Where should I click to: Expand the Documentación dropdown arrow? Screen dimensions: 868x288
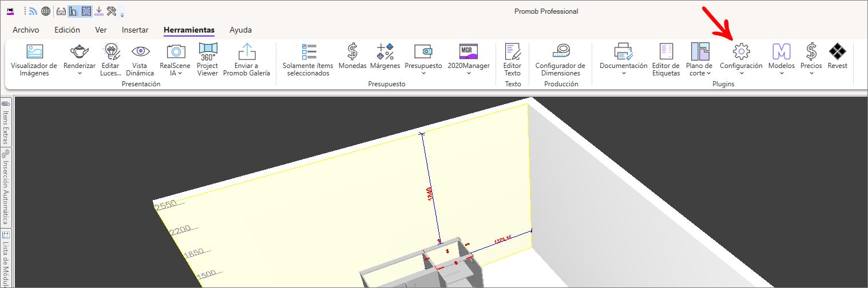[623, 73]
